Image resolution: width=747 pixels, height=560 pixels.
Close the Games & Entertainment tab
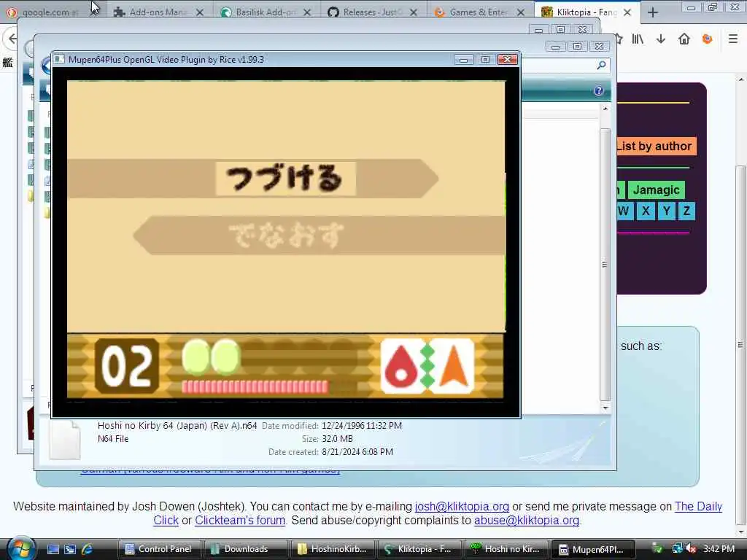point(521,12)
